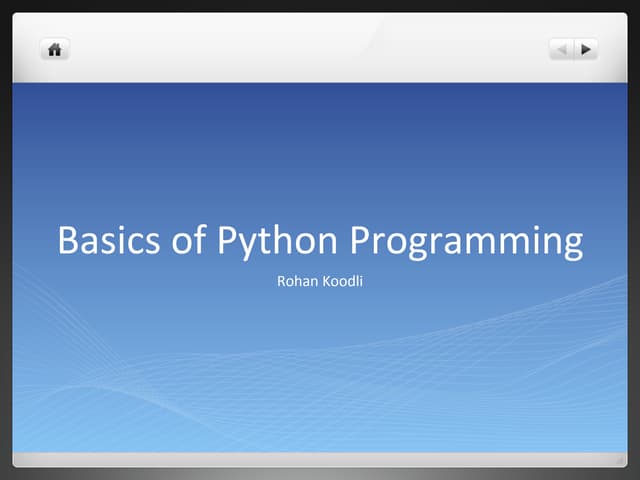Go back with previous slide arrow

click(562, 48)
